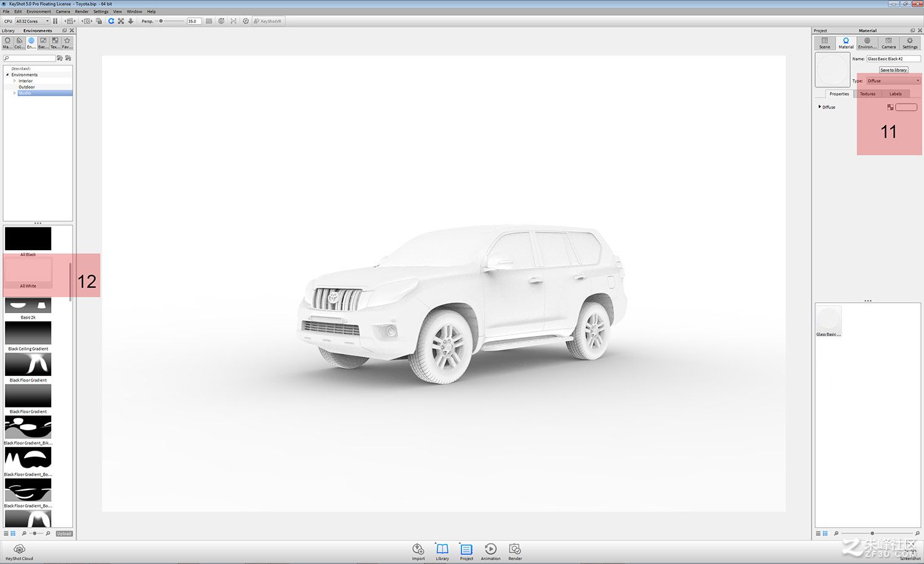The image size is (924, 564).
Task: Open the Environment menu
Action: click(39, 11)
